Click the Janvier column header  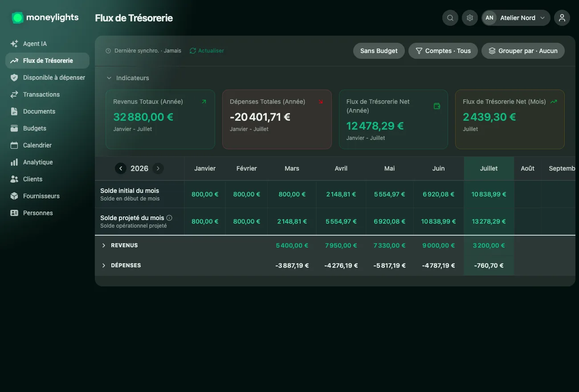click(x=205, y=168)
